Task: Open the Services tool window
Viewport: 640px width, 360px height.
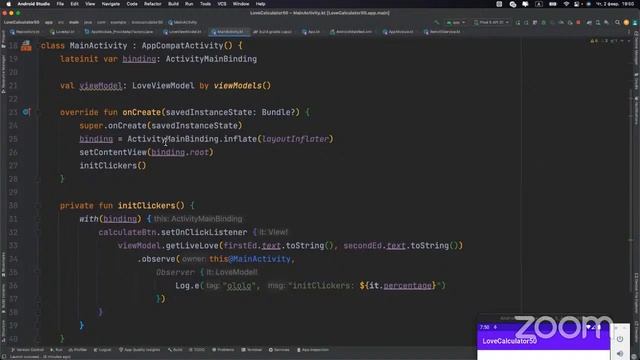Action: 279,350
